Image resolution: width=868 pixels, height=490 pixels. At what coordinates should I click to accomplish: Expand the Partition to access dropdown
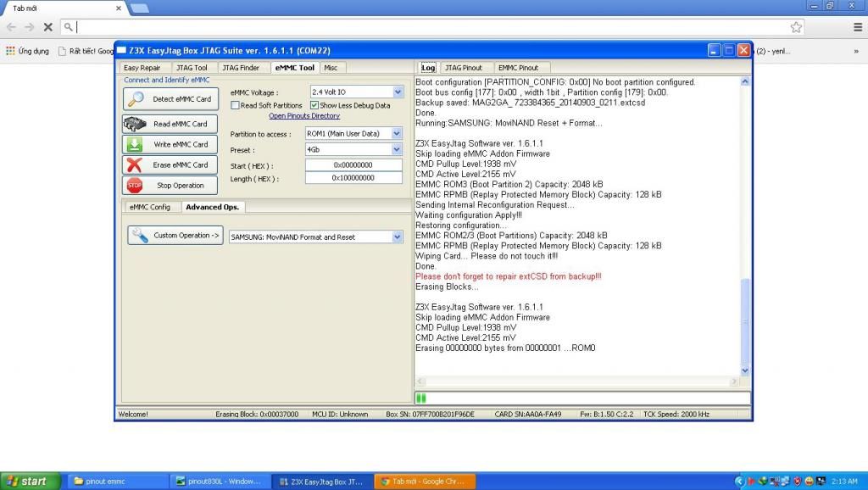397,133
